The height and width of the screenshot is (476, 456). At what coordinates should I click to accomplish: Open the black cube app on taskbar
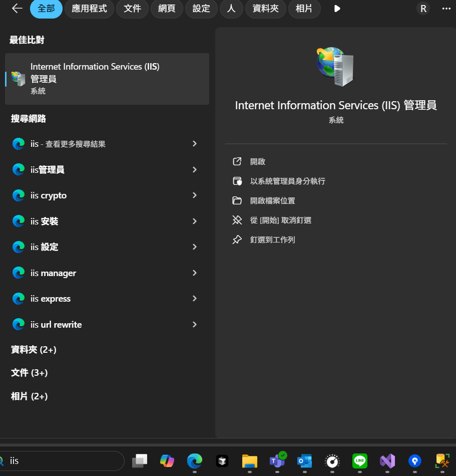(222, 461)
